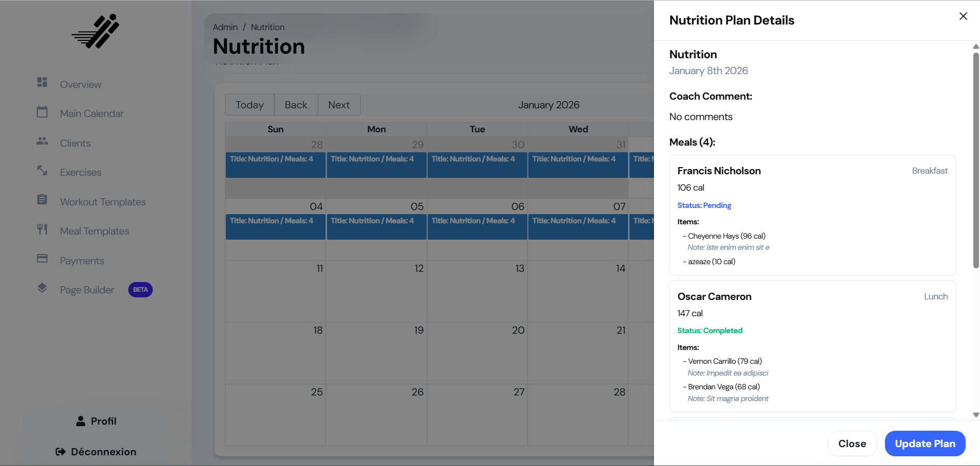Click the Main Calendar icon in sidebar
The image size is (980, 466).
click(x=42, y=112)
